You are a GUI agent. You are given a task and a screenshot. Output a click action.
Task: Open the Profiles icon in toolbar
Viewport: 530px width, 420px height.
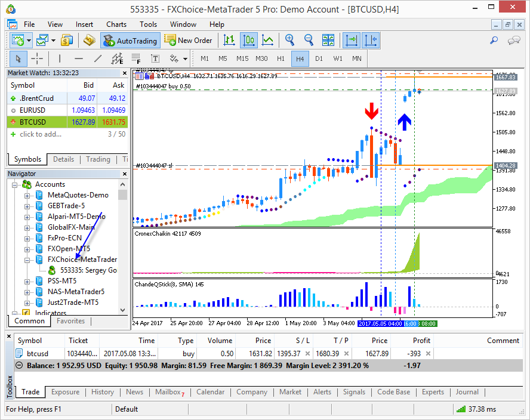(42, 41)
